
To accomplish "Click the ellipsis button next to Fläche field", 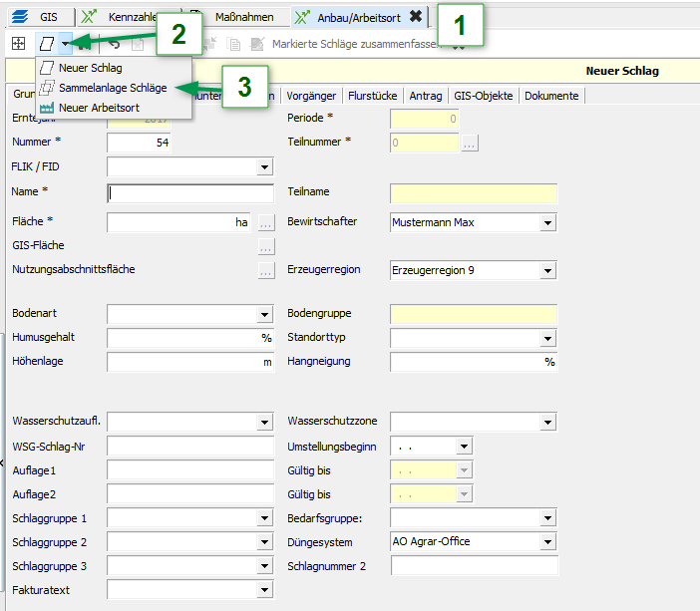I will [265, 222].
